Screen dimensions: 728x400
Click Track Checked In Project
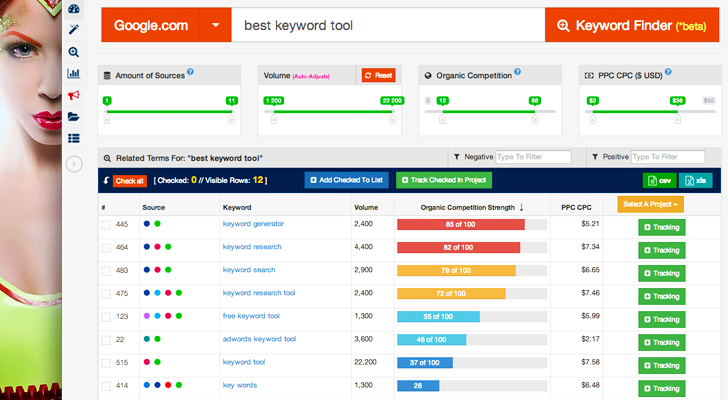(x=444, y=180)
